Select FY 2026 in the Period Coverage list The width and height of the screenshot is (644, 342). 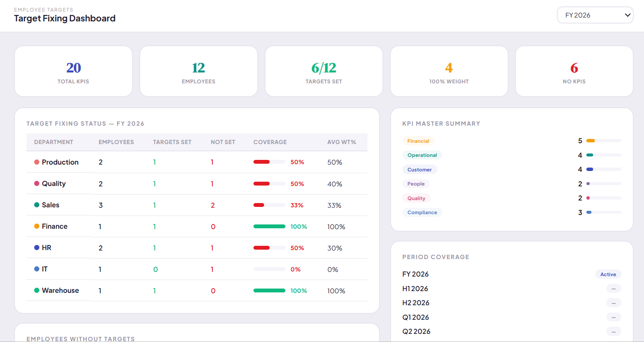click(415, 274)
